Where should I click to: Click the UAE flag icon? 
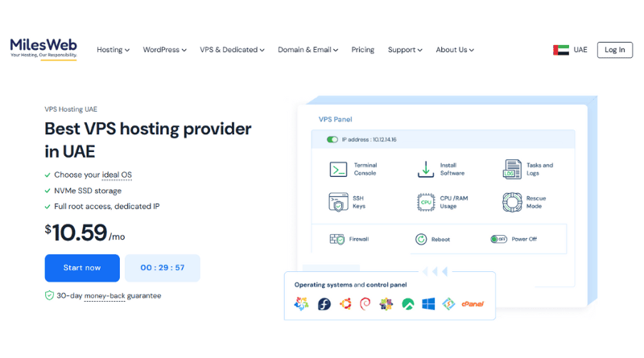[x=560, y=50]
